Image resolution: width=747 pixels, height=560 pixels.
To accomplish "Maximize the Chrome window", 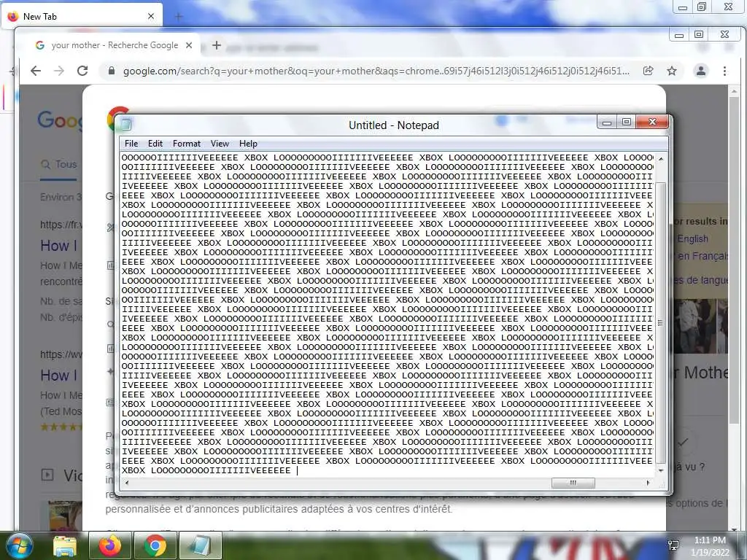I will point(699,35).
